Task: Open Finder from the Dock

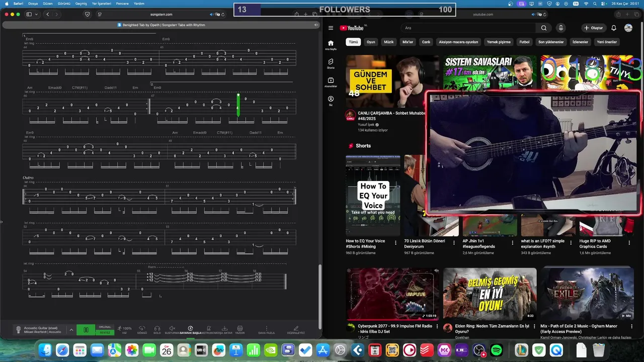Action: click(x=45, y=350)
